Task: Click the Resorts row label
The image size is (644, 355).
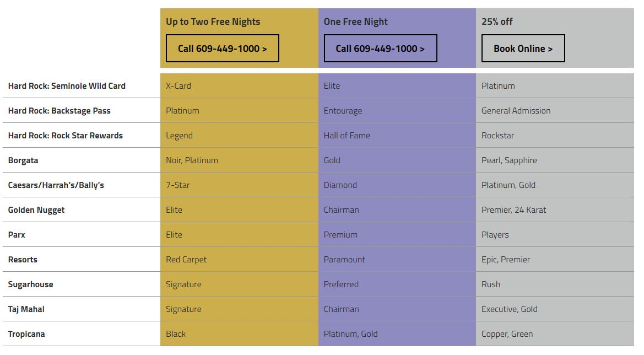Action: tap(23, 260)
